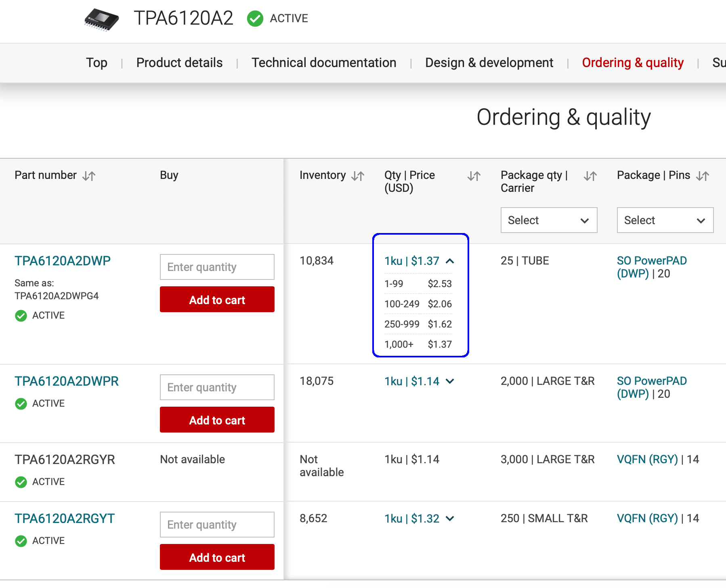Click the 10,834 inventory value
This screenshot has width=726, height=588.
(x=317, y=261)
